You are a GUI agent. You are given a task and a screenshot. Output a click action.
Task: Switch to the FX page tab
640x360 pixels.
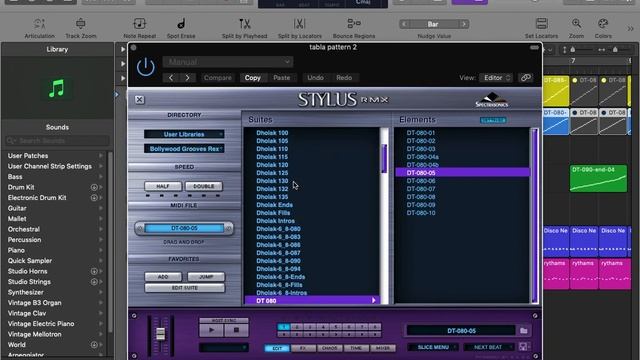pyautogui.click(x=303, y=348)
